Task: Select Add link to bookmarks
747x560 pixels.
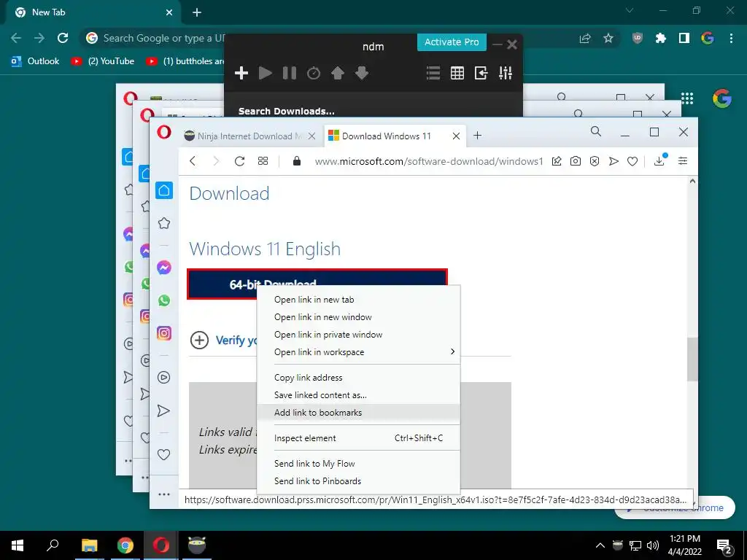Action: click(358, 413)
